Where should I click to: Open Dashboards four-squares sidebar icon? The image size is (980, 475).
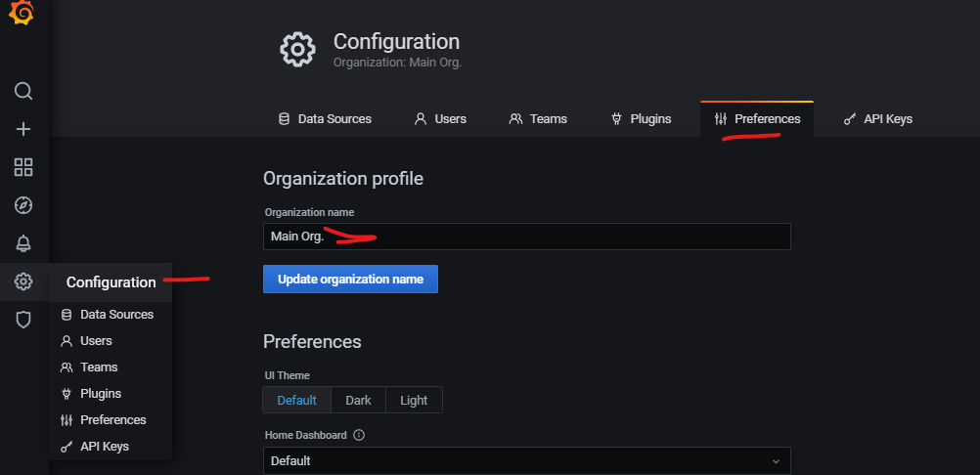coord(23,167)
